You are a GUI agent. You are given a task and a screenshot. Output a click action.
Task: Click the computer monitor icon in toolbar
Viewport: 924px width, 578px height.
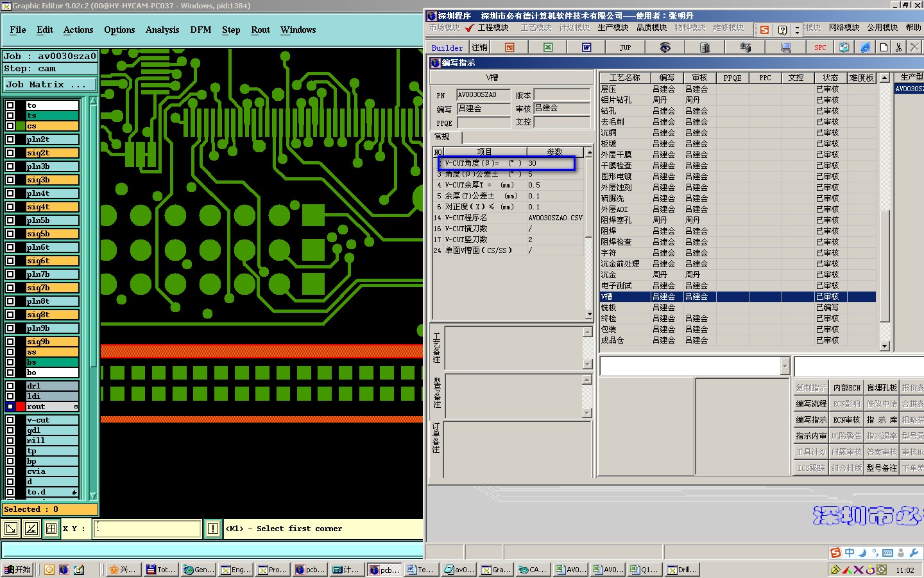[x=785, y=48]
